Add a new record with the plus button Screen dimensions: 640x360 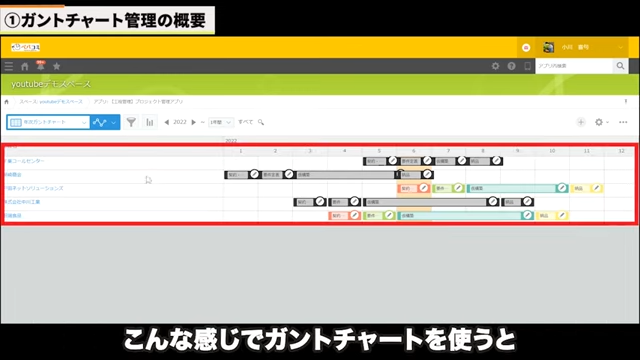click(581, 122)
